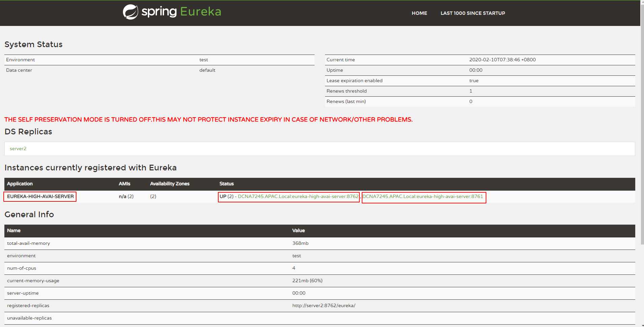Screen dimensions: 644x327
Task: Open instance link ending in server:8762
Action: pyautogui.click(x=298, y=196)
